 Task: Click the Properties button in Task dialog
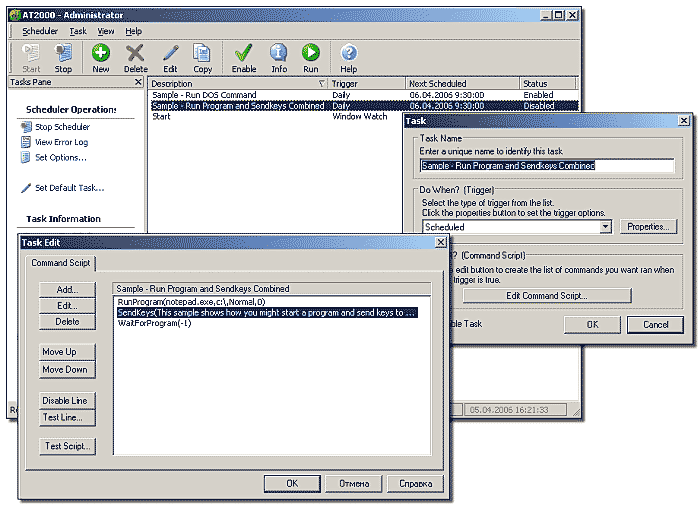[x=647, y=227]
